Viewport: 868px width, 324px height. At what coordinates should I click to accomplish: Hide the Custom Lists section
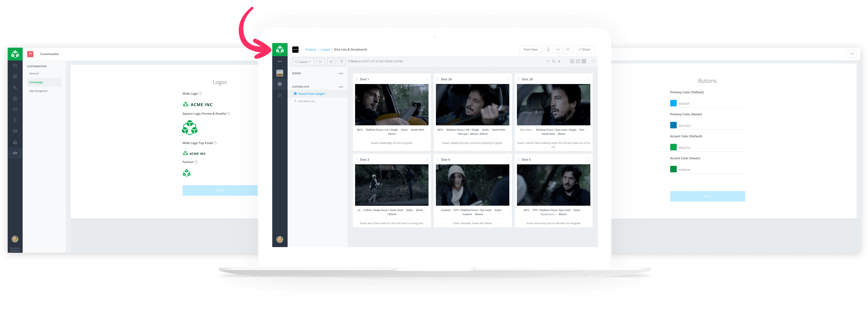[341, 87]
